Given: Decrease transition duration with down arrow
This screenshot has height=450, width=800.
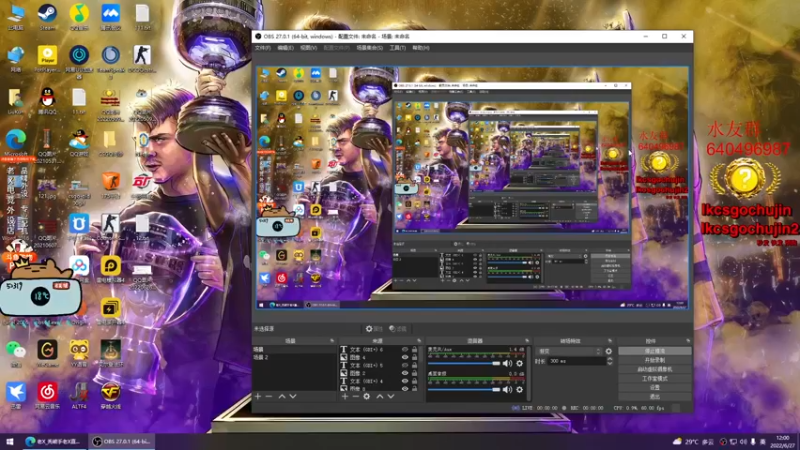Looking at the screenshot, I should (610, 363).
